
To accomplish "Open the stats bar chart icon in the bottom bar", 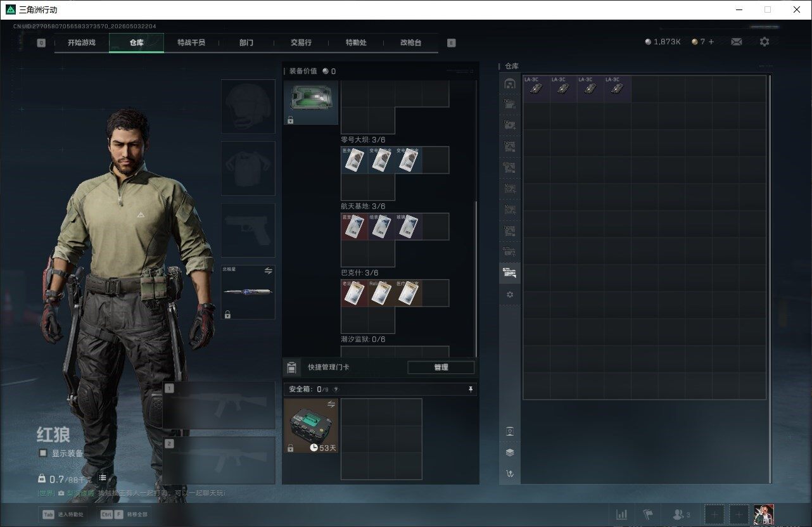I will pyautogui.click(x=622, y=514).
